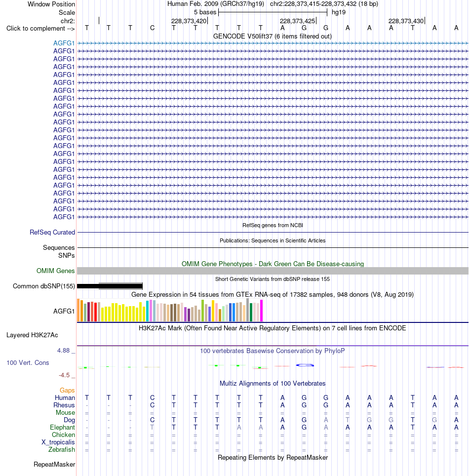Open the 'RefSeq genes from NCBI' title
The height and width of the screenshot is (476, 469).
coord(273,225)
